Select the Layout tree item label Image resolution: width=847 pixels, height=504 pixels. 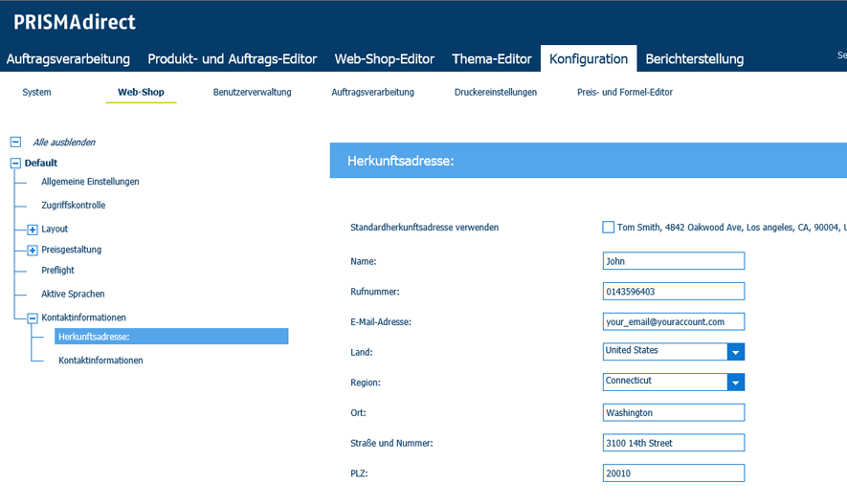[x=55, y=230]
